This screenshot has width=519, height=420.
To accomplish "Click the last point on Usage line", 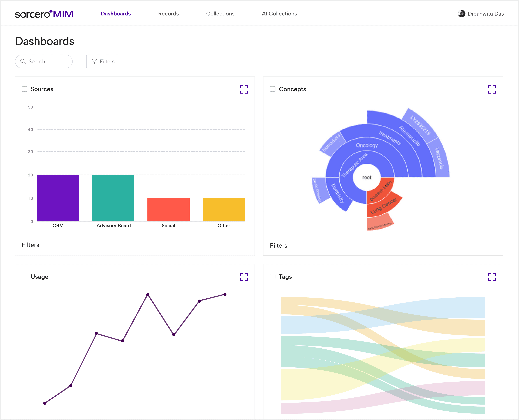I will (225, 294).
